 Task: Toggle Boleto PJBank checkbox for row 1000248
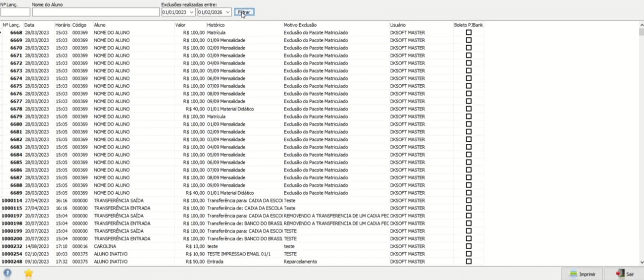468,262
